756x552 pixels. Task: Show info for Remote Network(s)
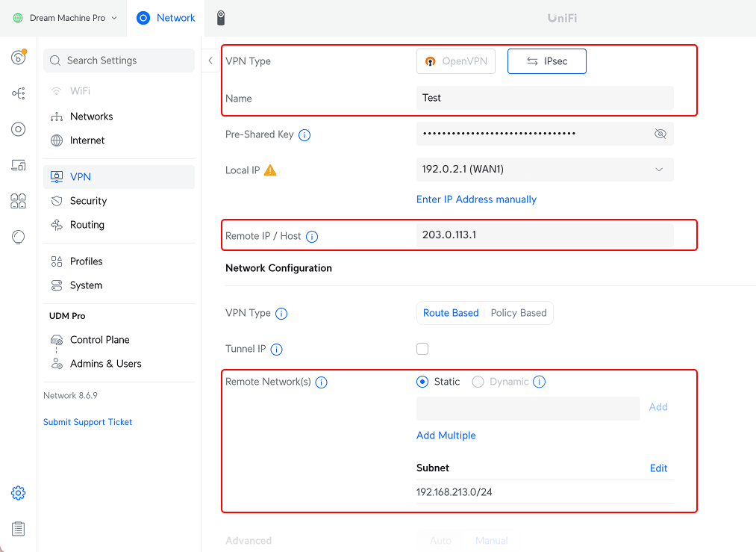[322, 382]
